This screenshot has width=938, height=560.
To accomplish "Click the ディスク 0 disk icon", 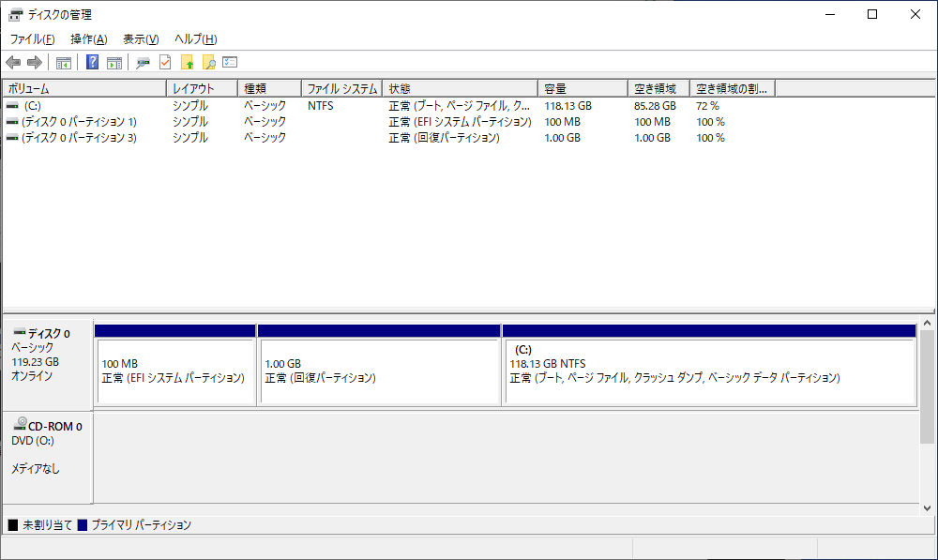I will [19, 332].
